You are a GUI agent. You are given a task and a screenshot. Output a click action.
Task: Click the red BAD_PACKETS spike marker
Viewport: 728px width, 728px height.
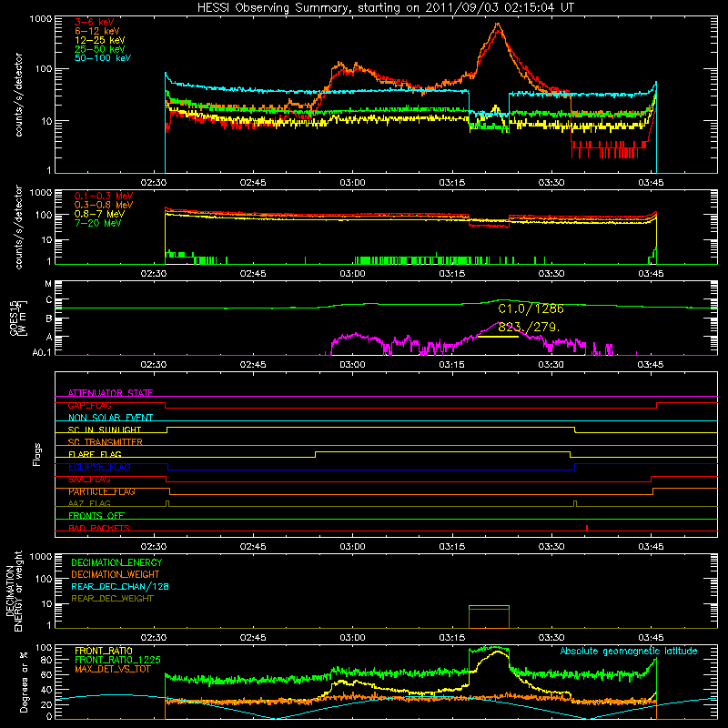coord(587,528)
